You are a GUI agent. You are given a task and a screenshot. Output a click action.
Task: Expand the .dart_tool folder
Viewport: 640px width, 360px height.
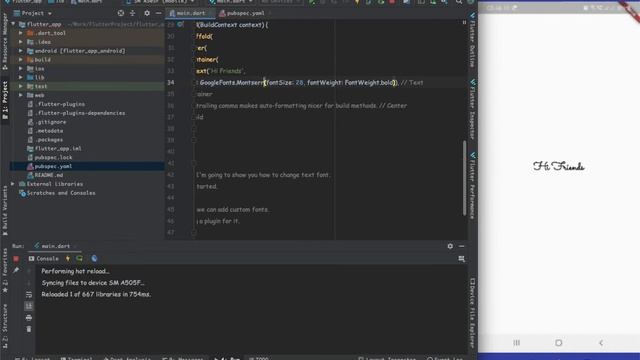[x=21, y=33]
